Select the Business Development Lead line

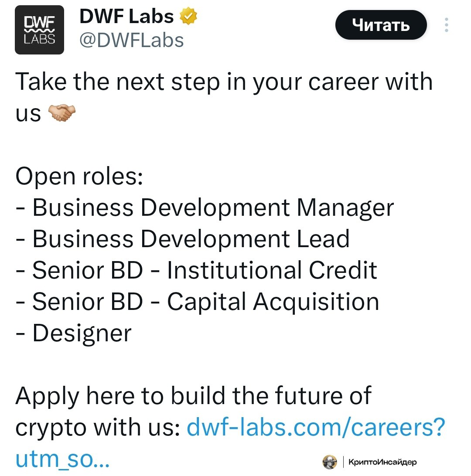(x=182, y=239)
